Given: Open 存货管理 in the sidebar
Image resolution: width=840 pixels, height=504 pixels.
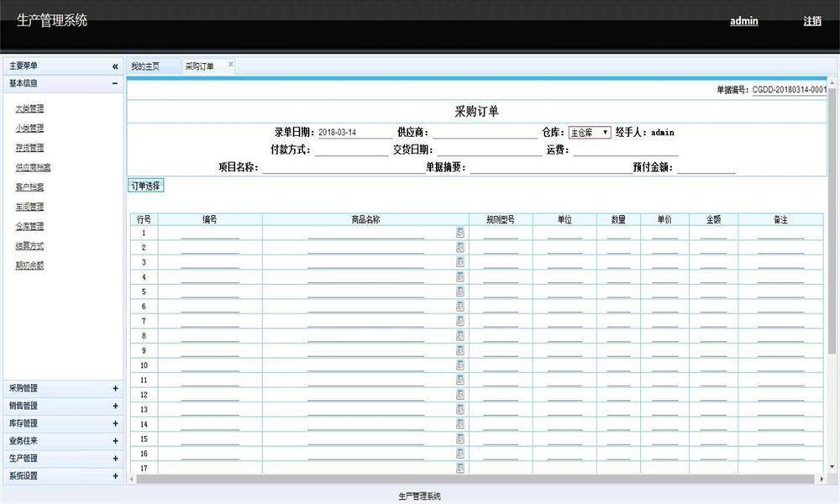Looking at the screenshot, I should [29, 147].
